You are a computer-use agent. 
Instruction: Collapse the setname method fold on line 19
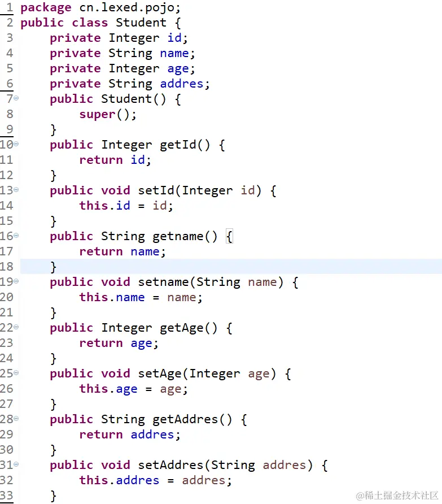click(16, 281)
